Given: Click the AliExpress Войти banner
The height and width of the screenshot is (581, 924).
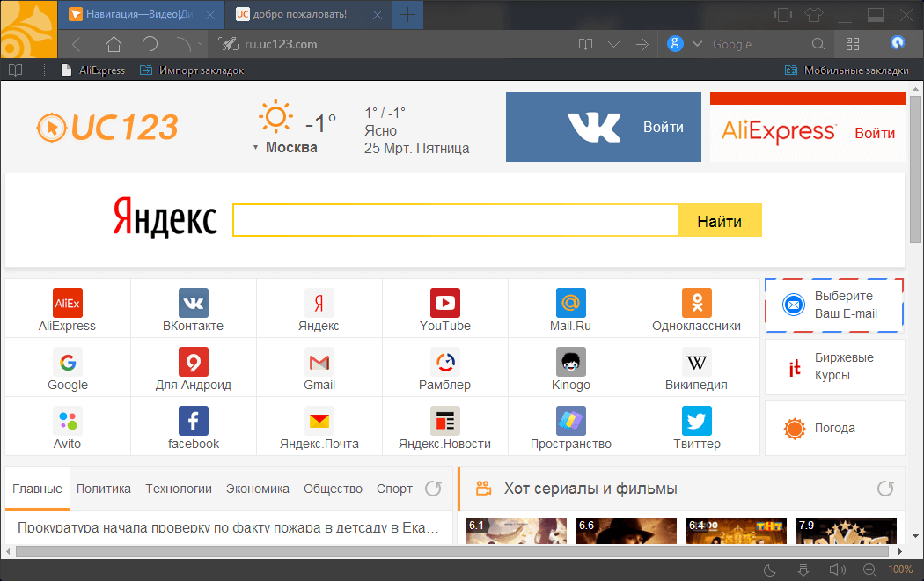Looking at the screenshot, I should tap(807, 127).
